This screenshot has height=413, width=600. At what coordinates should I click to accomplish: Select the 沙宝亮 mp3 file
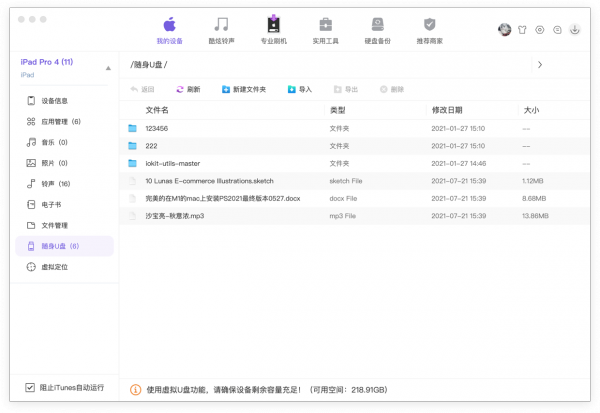(x=354, y=216)
